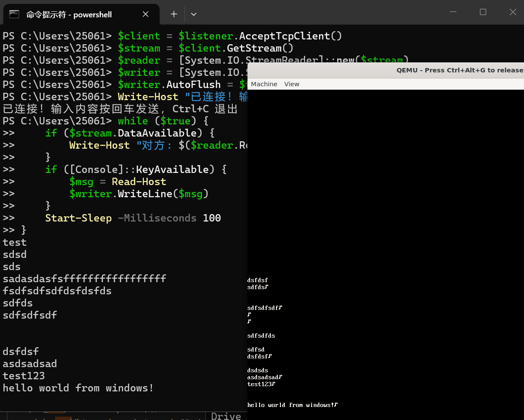Click the terminal icon on the PowerShell tab
This screenshot has height=420, width=524.
tap(14, 14)
